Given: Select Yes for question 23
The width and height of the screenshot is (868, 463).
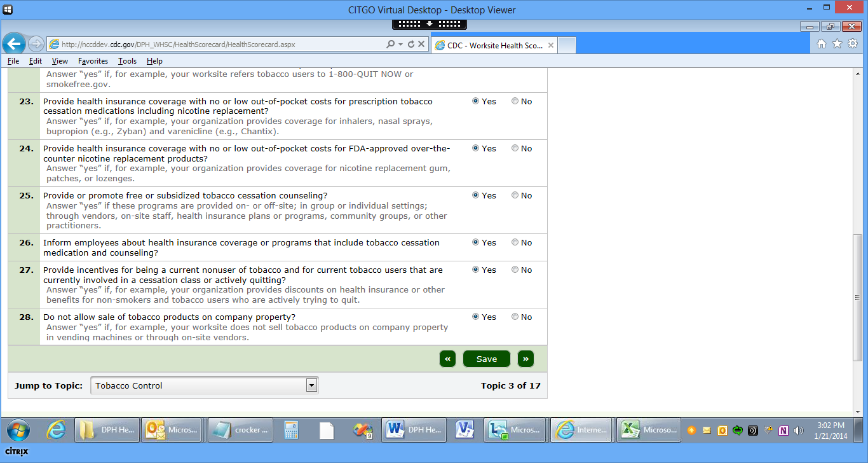Looking at the screenshot, I should (475, 101).
